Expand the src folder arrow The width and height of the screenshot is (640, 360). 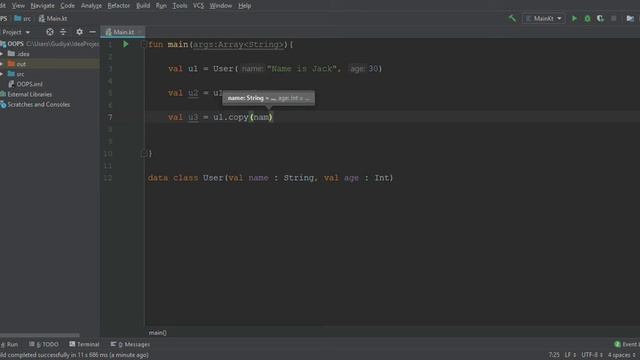pos(2,74)
